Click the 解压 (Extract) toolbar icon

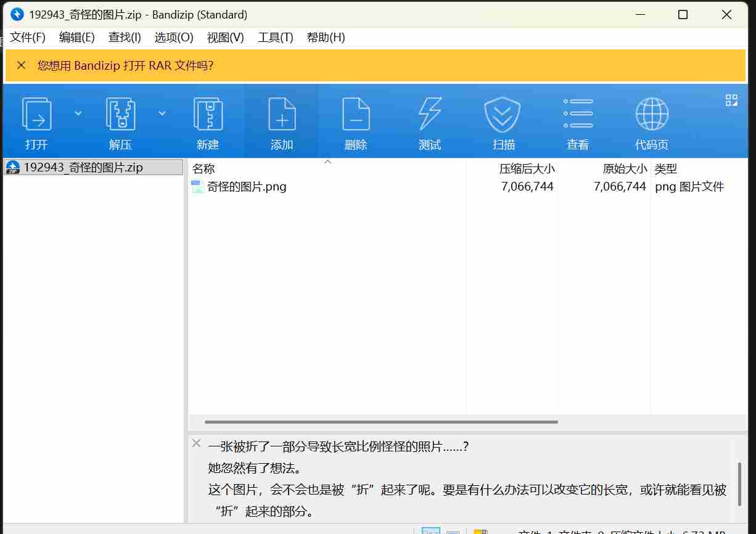121,122
